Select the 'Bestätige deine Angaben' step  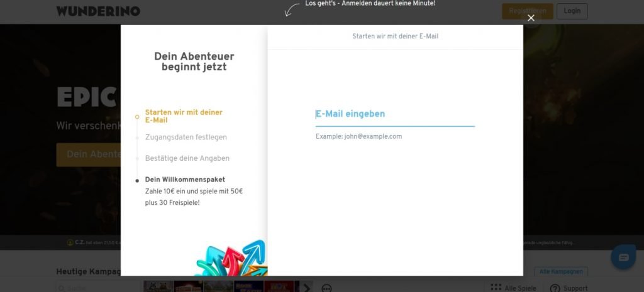point(187,158)
